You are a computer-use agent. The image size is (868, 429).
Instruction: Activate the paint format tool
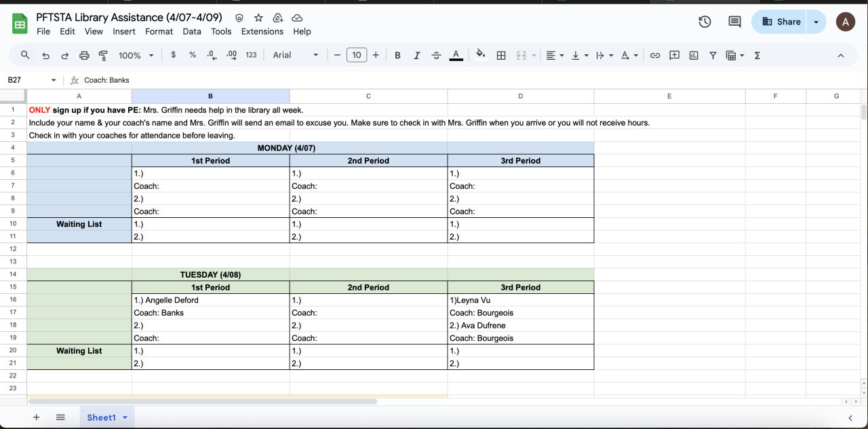pos(103,55)
